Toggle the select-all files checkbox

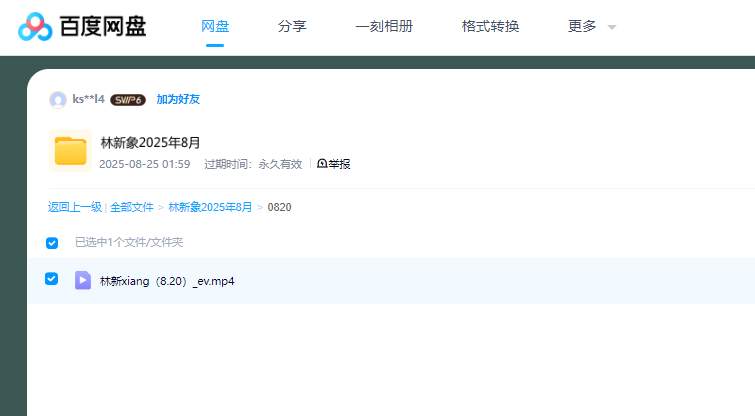click(52, 242)
